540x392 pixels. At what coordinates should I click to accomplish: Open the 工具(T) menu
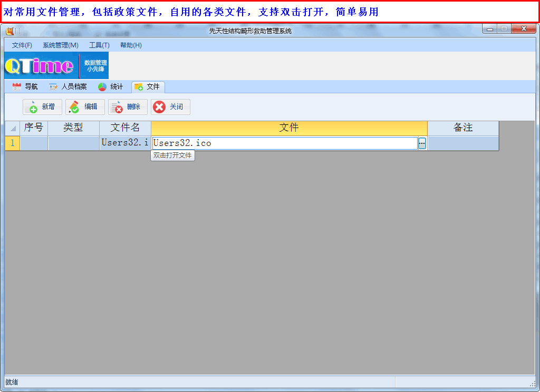[x=99, y=45]
